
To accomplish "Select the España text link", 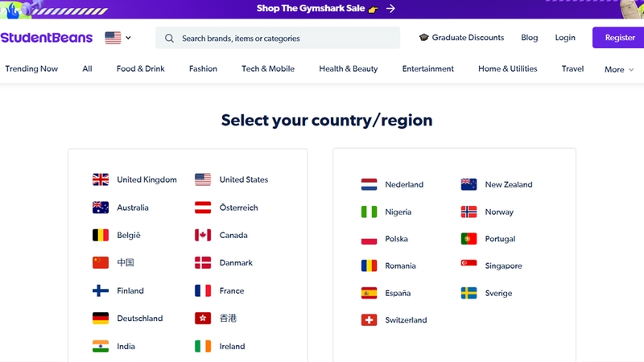I will pos(398,293).
